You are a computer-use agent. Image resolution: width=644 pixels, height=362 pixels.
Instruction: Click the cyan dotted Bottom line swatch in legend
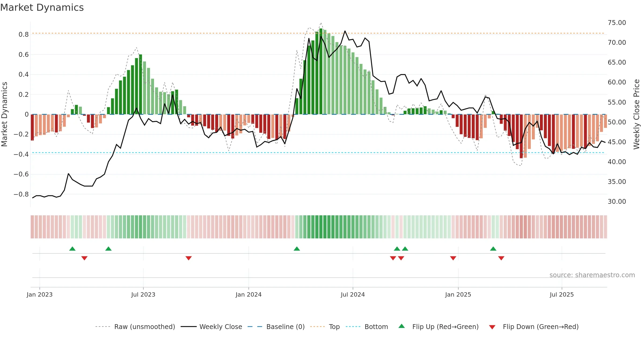coord(353,327)
